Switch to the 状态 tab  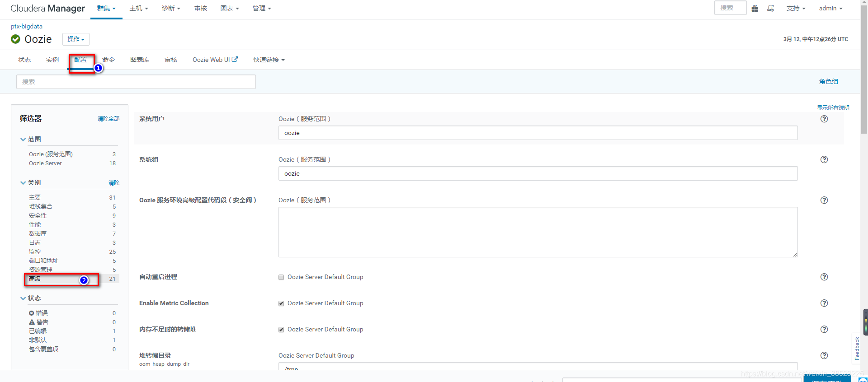click(x=24, y=60)
